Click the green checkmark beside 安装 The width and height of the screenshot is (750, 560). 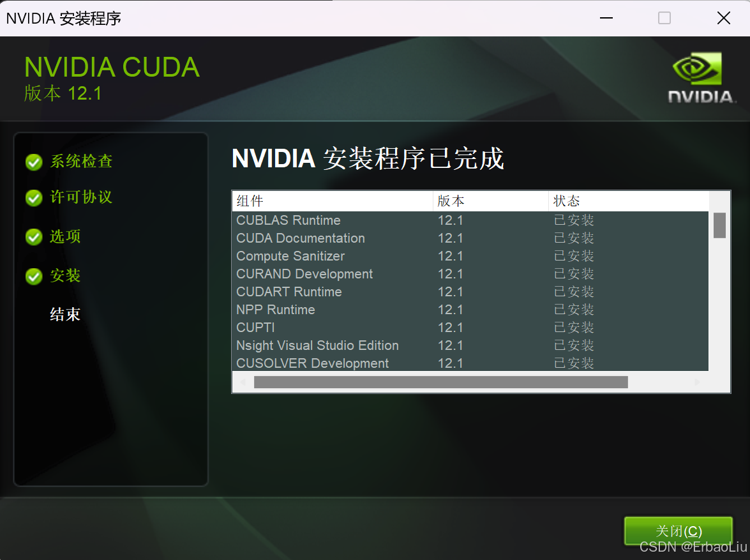pyautogui.click(x=34, y=275)
